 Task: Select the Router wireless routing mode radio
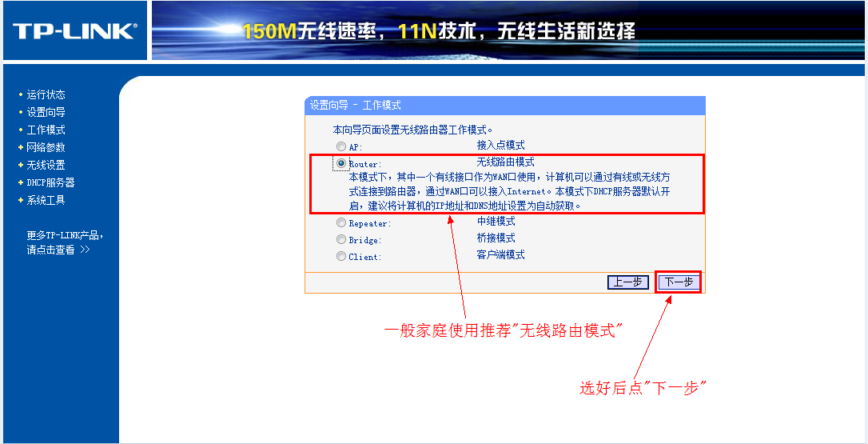click(341, 163)
